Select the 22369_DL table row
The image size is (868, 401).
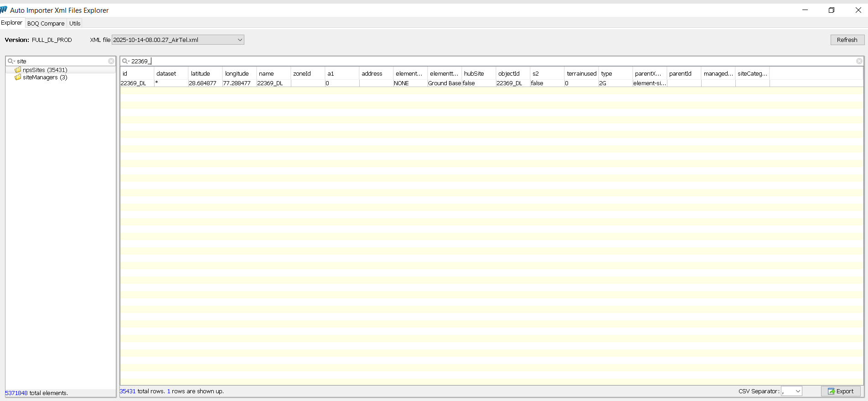pyautogui.click(x=134, y=83)
